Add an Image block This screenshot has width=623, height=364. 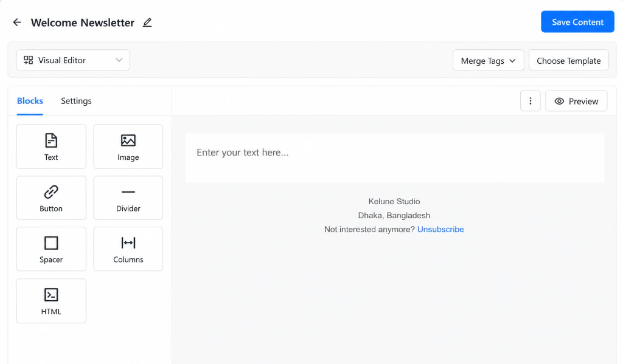pyautogui.click(x=128, y=146)
